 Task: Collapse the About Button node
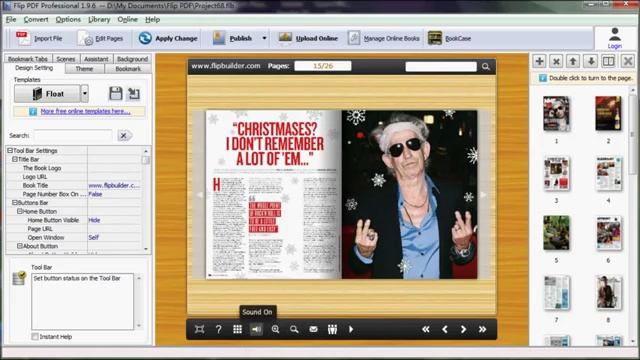point(20,246)
